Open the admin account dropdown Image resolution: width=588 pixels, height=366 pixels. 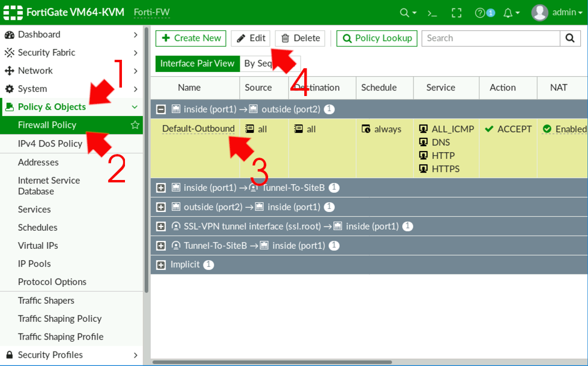[x=567, y=12]
